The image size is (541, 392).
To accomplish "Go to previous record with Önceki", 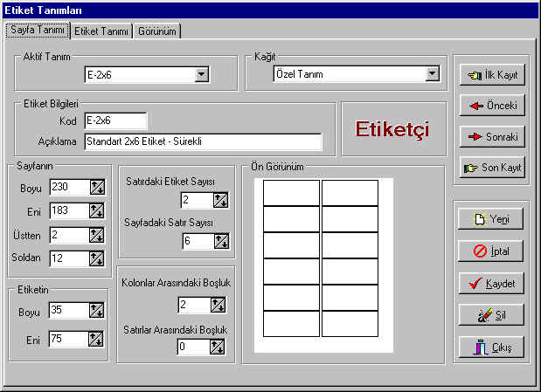I will click(x=492, y=106).
